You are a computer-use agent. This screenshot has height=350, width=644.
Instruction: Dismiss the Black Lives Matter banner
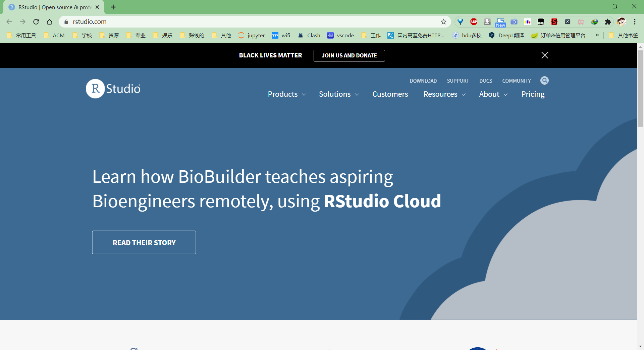click(545, 55)
